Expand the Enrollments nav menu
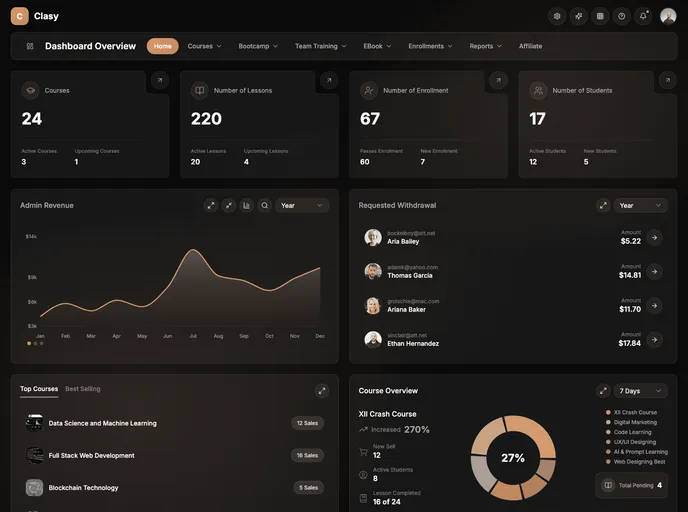Screen dimensions: 688x512 pyautogui.click(x=430, y=46)
